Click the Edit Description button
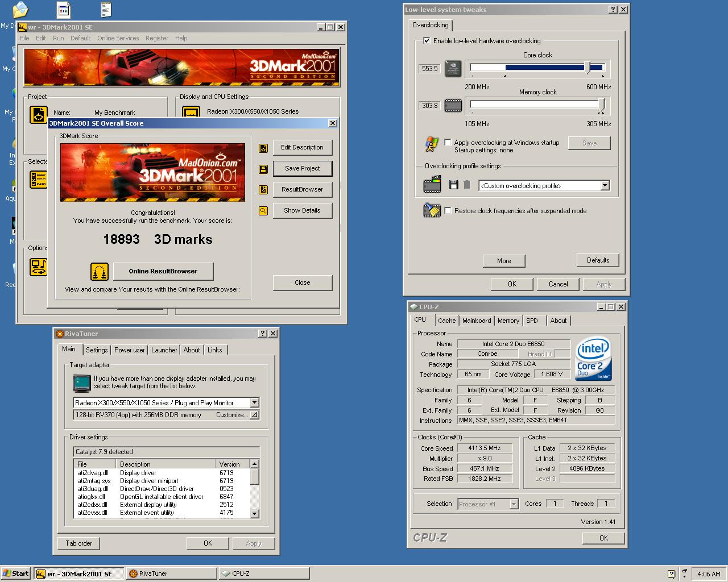The height and width of the screenshot is (582, 728). (x=303, y=147)
